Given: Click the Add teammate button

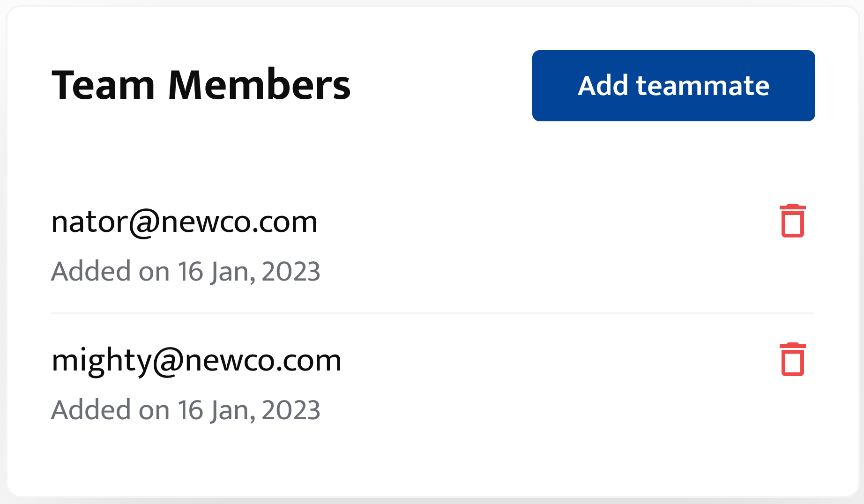Looking at the screenshot, I should click(673, 86).
